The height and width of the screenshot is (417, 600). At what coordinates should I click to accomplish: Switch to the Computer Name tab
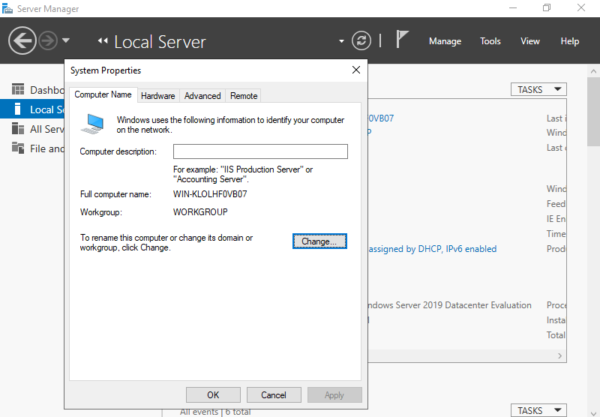click(103, 94)
